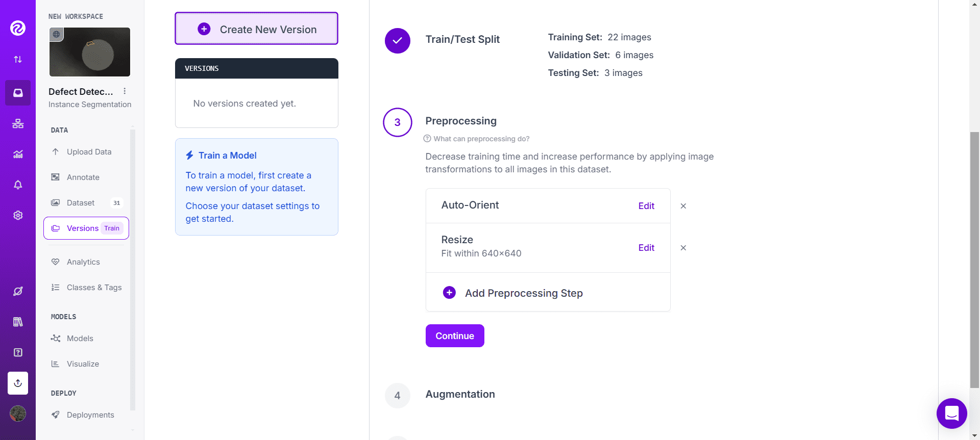
Task: Remove the Resize preprocessing step
Action: tap(683, 248)
